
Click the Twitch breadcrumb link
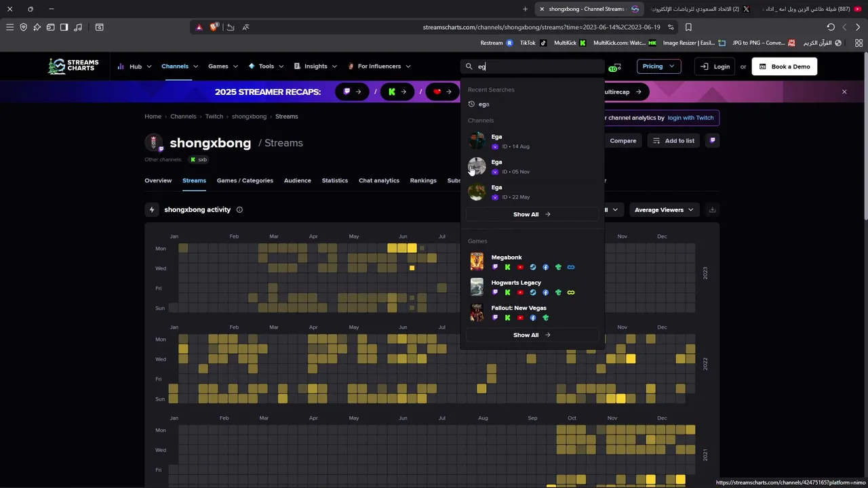pyautogui.click(x=214, y=117)
